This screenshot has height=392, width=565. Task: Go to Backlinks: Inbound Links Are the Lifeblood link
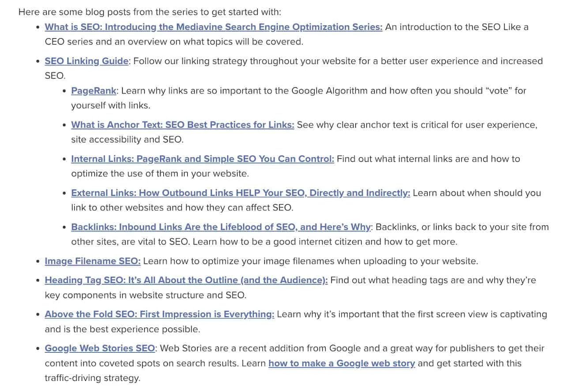click(221, 227)
